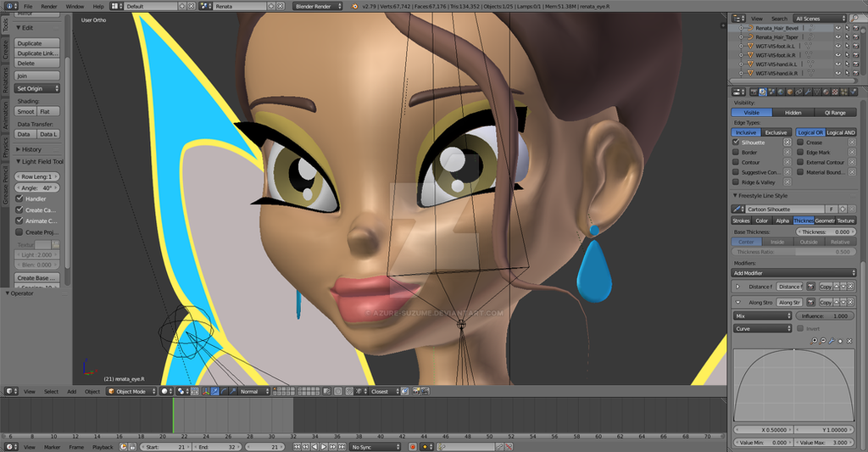
Task: Open the Playback menu in timeline
Action: [x=103, y=446]
